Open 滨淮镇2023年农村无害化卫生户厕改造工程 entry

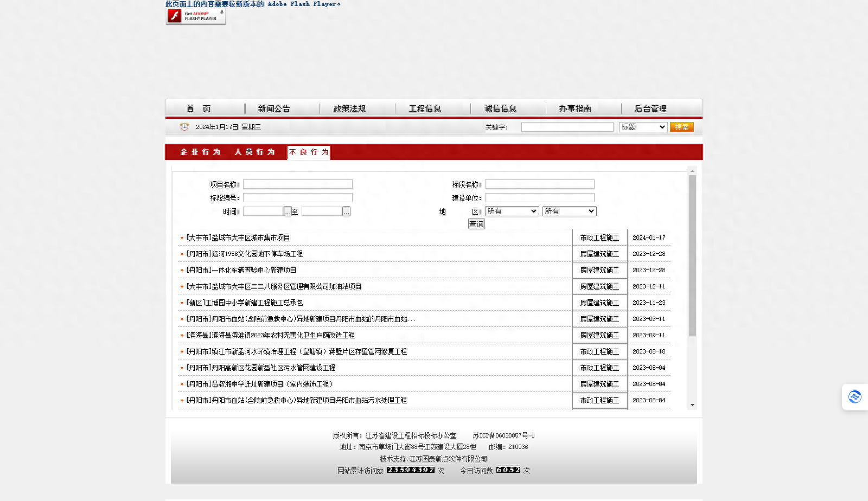[x=271, y=335]
